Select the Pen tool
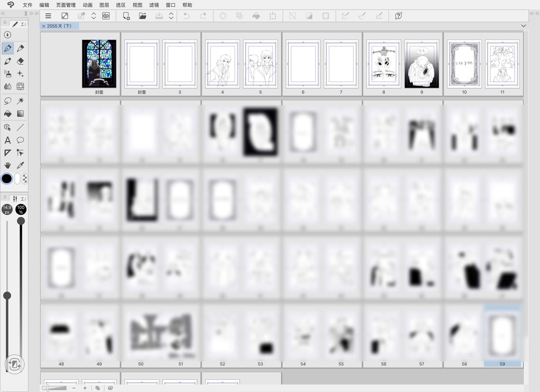Screen dimensions: 540x392 click(x=7, y=48)
